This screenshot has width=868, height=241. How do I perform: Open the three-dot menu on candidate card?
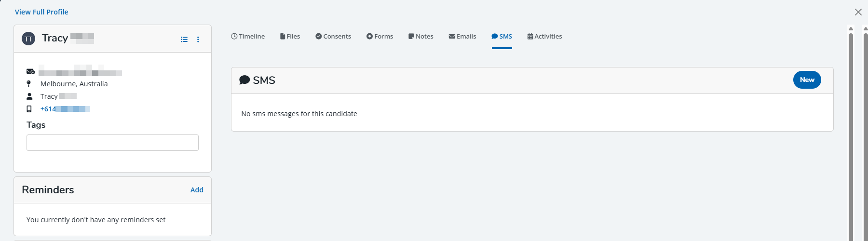[198, 40]
